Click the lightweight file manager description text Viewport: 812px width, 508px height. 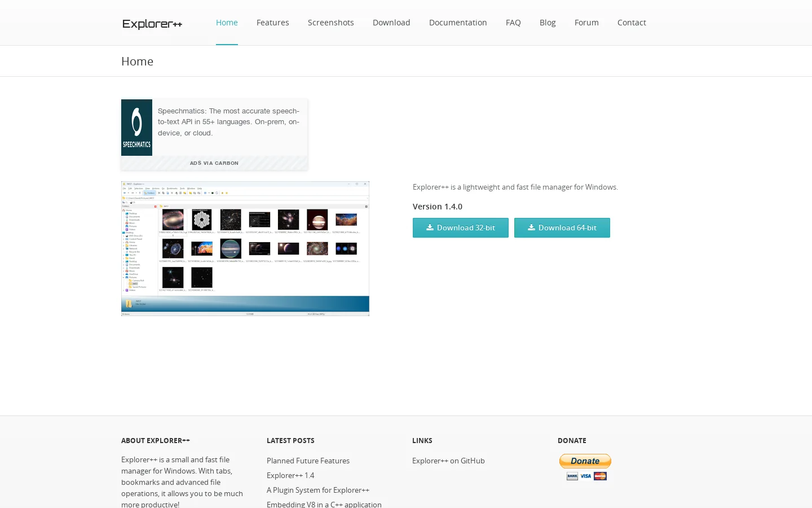click(x=515, y=187)
